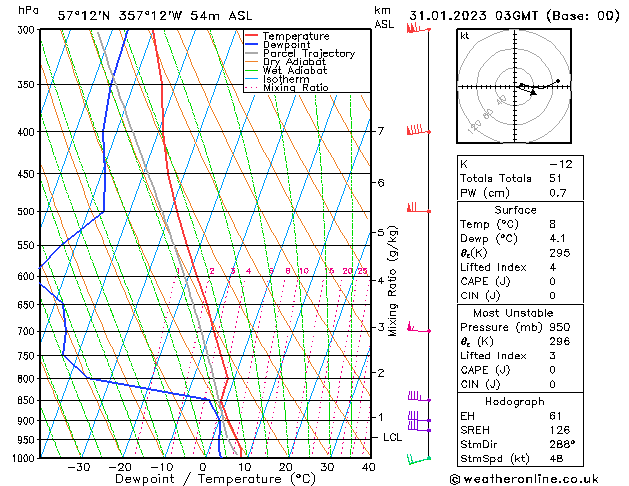Click the station coordinates 57°12'N 357°12'W title
The image size is (629, 486).
[155, 16]
